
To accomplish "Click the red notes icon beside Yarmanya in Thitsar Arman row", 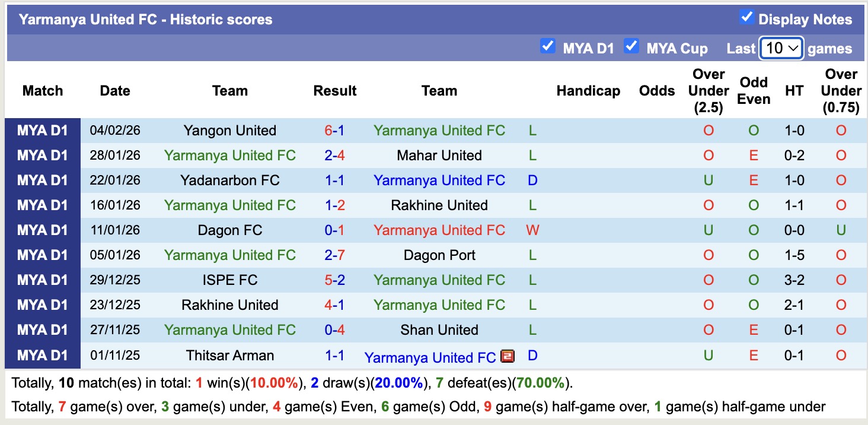I will coord(508,356).
